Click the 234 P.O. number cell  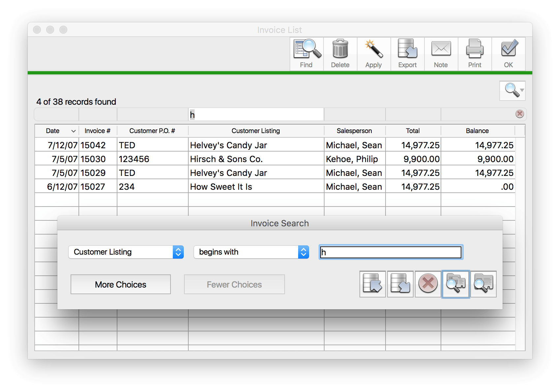(x=152, y=186)
